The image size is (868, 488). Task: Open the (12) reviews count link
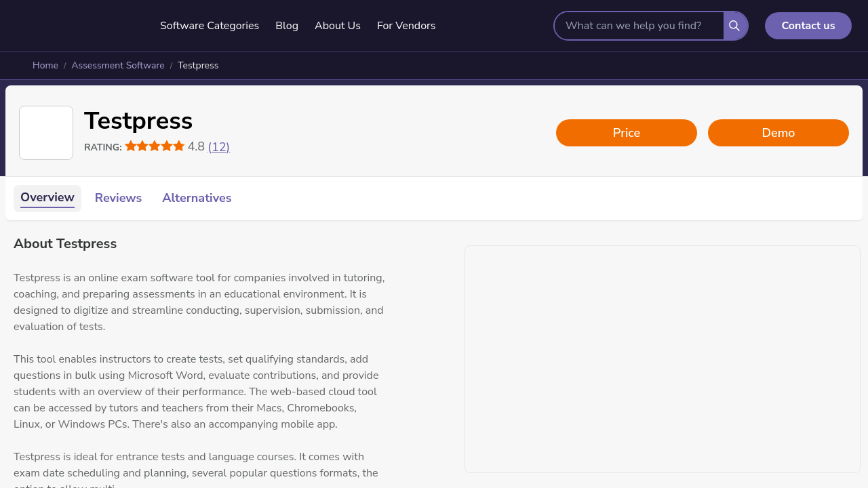[x=218, y=147]
